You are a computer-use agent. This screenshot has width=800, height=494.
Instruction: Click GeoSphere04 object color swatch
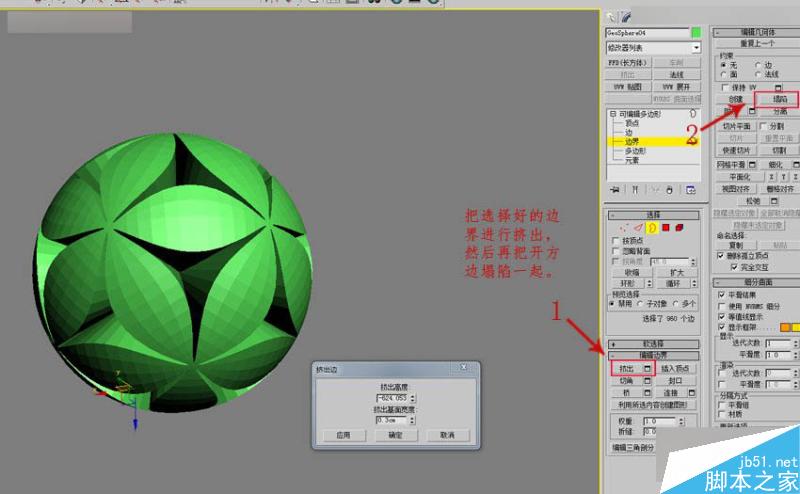(x=696, y=33)
